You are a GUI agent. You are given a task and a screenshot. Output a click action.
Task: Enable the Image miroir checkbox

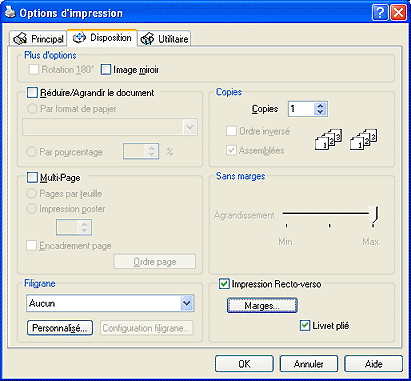pyautogui.click(x=106, y=69)
